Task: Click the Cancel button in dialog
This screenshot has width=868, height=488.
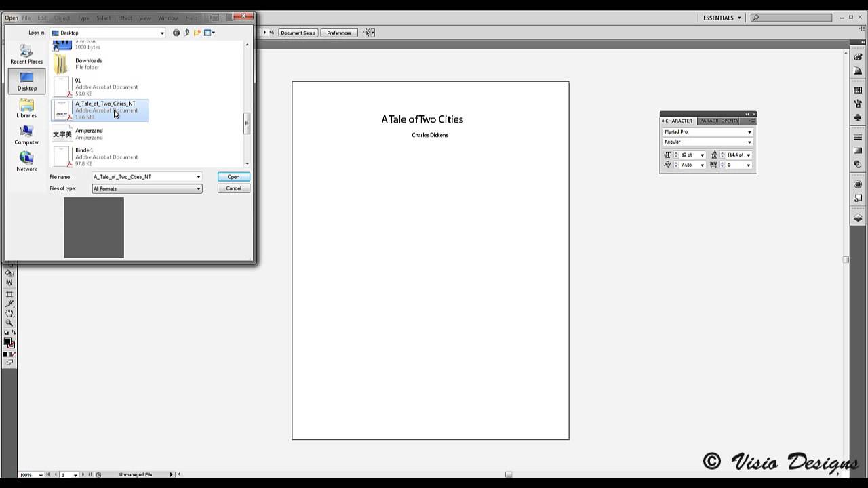Action: click(233, 188)
